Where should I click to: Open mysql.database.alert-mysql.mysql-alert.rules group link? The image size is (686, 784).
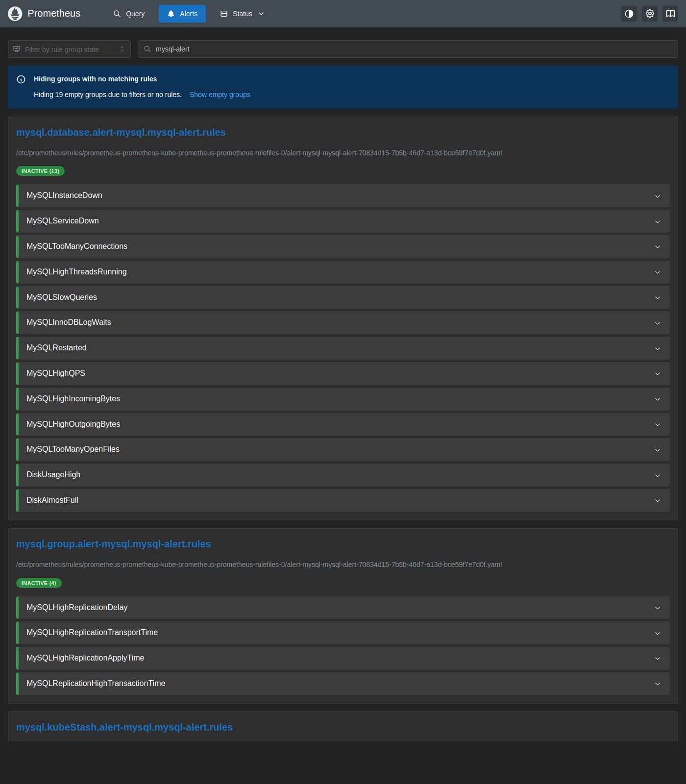point(121,132)
